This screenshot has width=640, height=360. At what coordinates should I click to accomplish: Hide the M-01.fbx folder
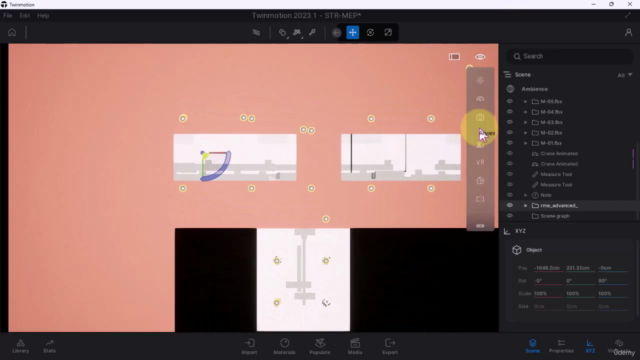coord(509,143)
